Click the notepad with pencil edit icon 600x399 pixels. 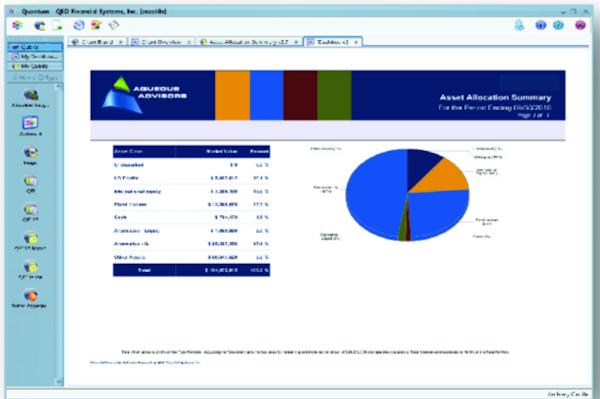[96, 25]
